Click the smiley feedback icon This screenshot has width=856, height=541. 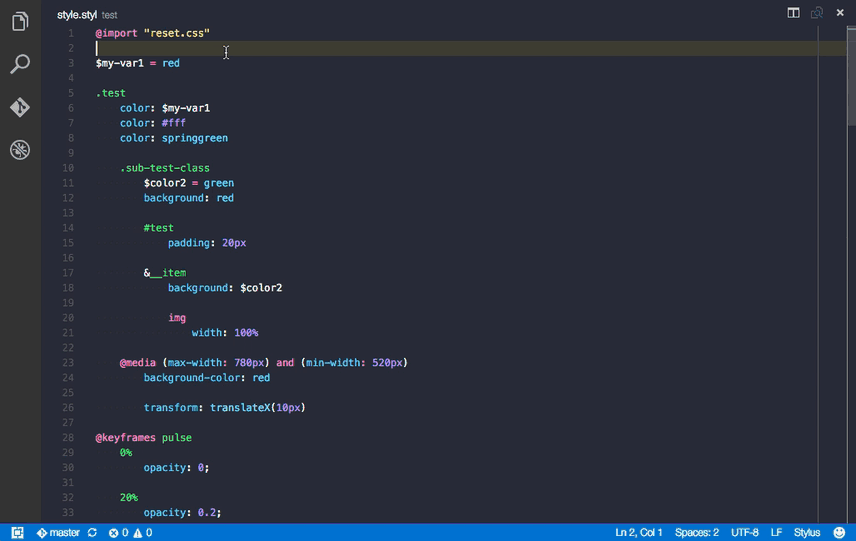tap(839, 533)
